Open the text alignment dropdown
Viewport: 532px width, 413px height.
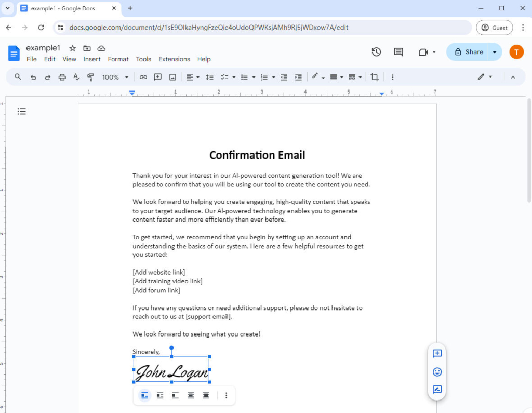192,77
